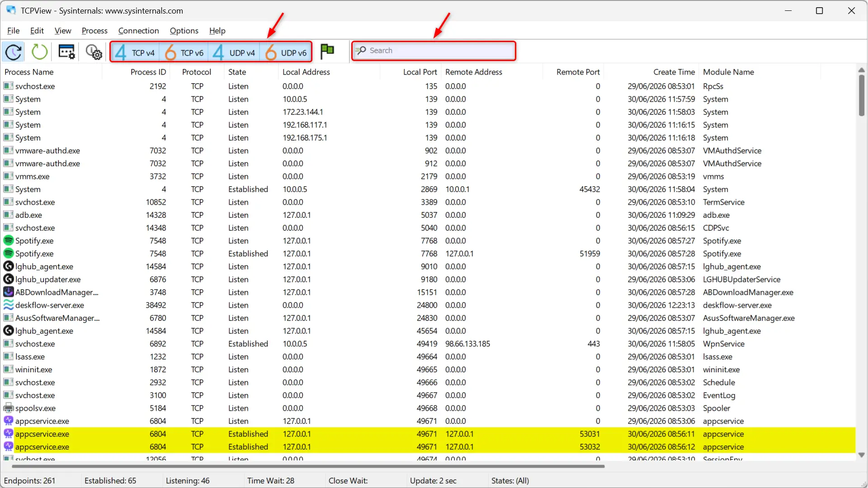Image resolution: width=868 pixels, height=488 pixels.
Task: Click the EventLog module name cell
Action: (719, 395)
